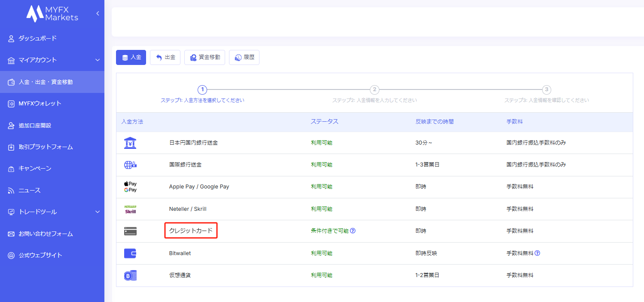Click help icon next to 条件付きで可能
The width and height of the screenshot is (644, 302).
point(353,231)
